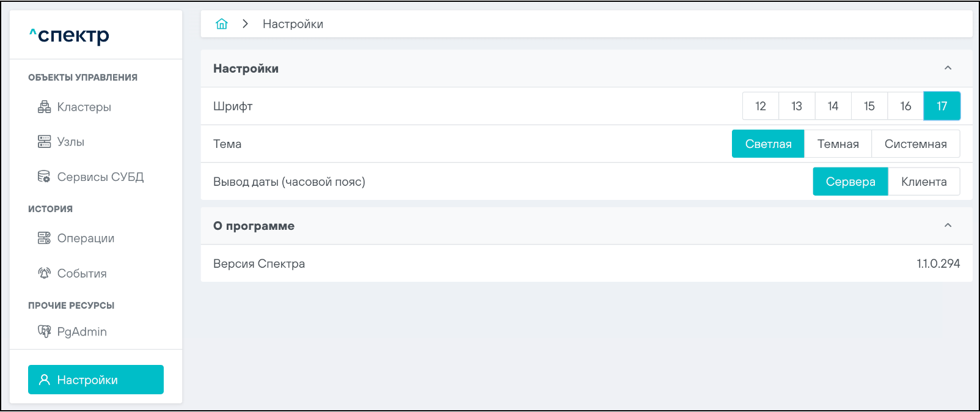Click the breadcrumb chevron separator
Viewport: 980px width, 412px height.
245,24
